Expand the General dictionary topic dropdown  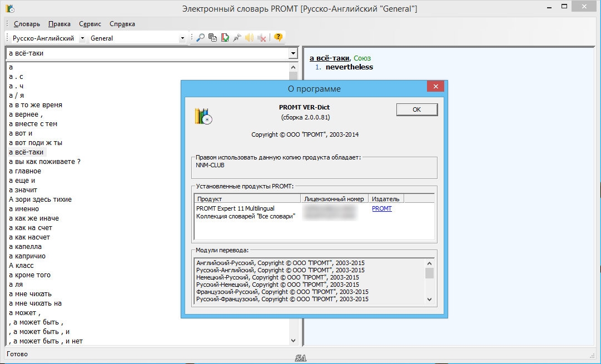point(182,38)
